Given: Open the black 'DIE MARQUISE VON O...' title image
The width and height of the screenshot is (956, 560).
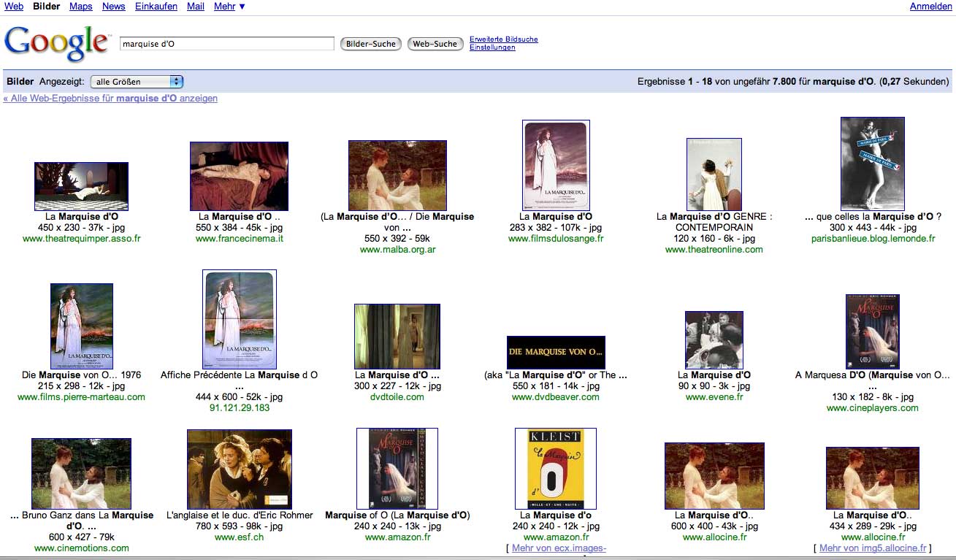Looking at the screenshot, I should pos(556,352).
